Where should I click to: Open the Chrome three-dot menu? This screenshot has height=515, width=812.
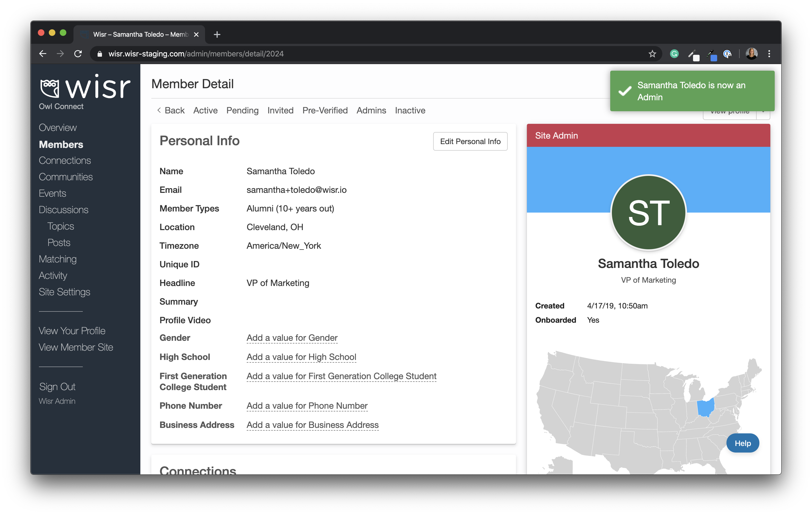(769, 54)
